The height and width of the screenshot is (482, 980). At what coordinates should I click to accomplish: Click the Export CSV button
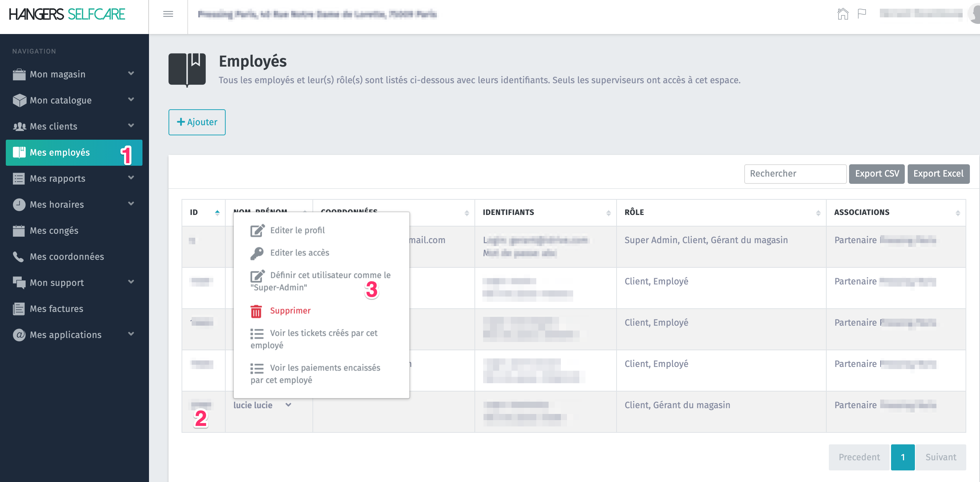[x=877, y=174]
